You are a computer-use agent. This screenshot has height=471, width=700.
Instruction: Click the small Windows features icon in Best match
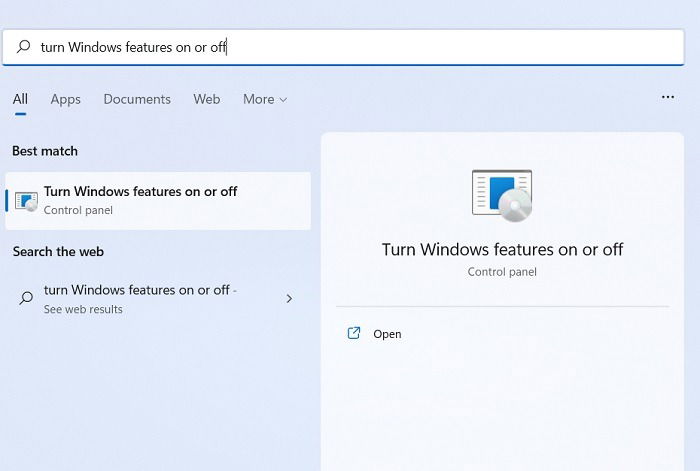[26, 201]
